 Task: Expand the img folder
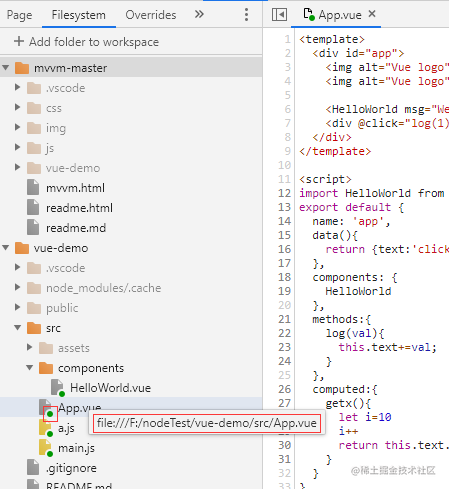(x=17, y=127)
